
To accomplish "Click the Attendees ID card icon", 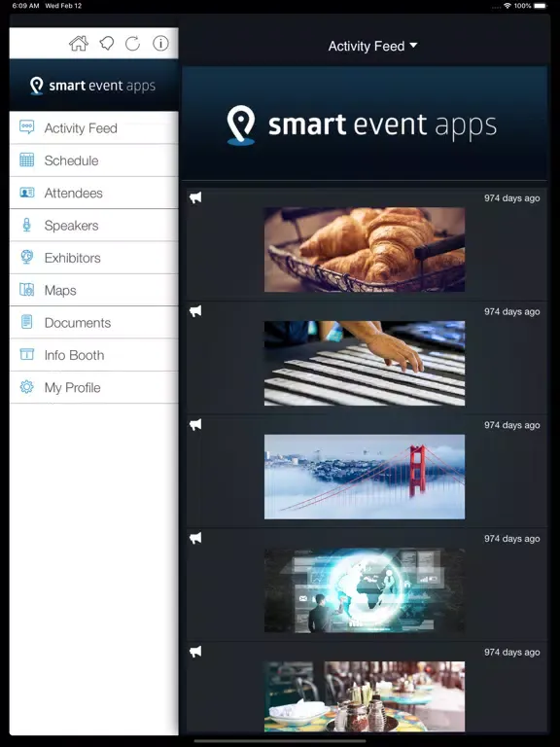I will (26, 193).
